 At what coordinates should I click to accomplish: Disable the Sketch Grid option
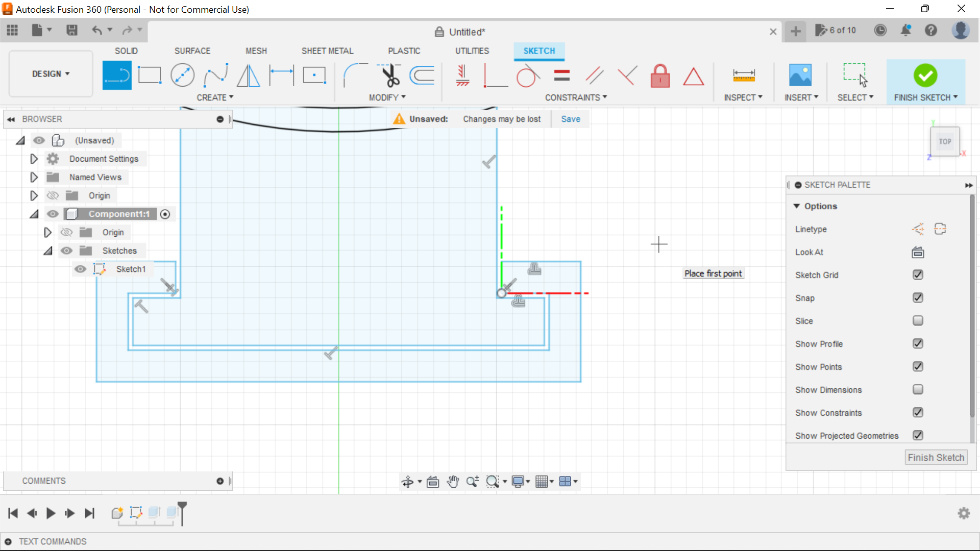[918, 274]
